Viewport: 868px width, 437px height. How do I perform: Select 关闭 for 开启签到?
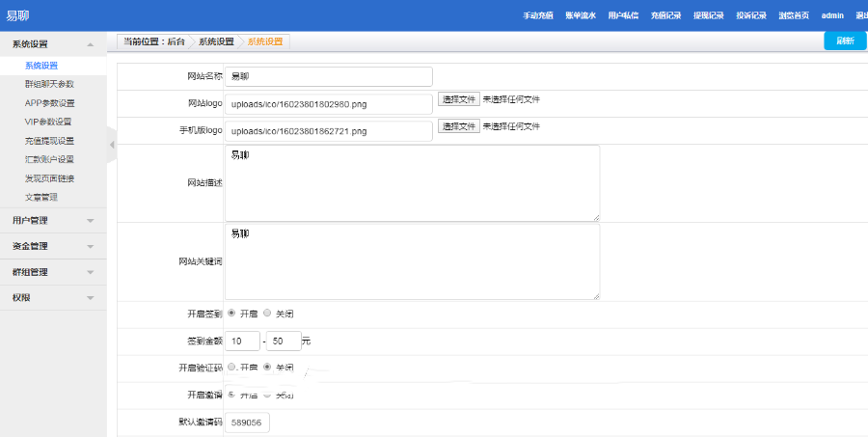click(x=267, y=313)
